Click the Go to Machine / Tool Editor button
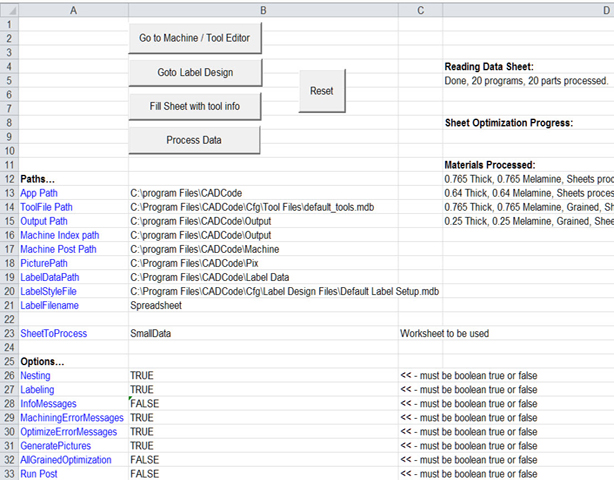 [x=195, y=38]
